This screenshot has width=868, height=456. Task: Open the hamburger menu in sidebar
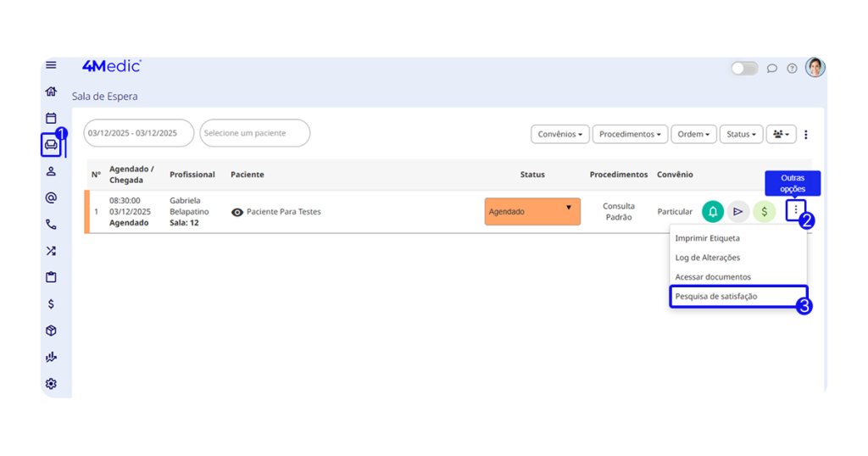click(x=51, y=65)
